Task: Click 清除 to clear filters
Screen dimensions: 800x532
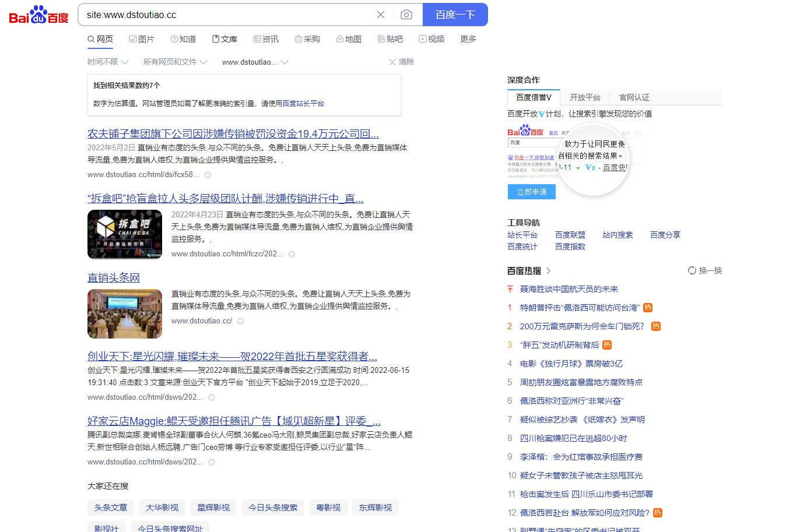Action: point(401,62)
